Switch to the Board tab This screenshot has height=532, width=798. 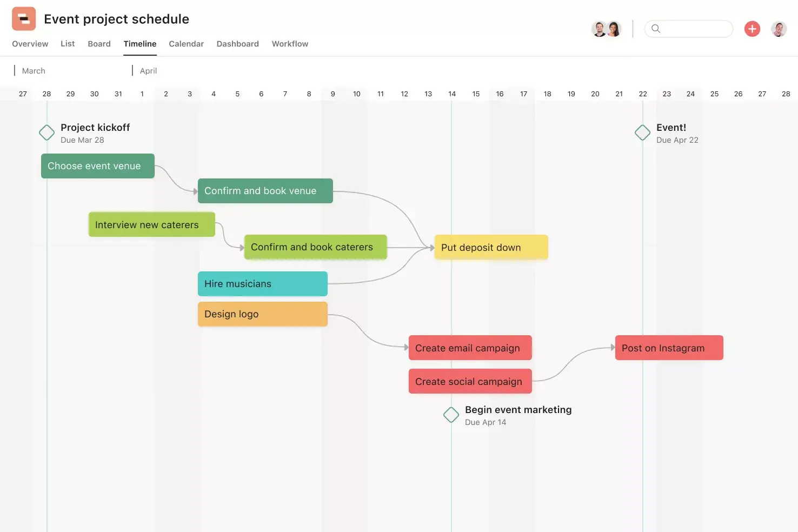[x=99, y=44]
